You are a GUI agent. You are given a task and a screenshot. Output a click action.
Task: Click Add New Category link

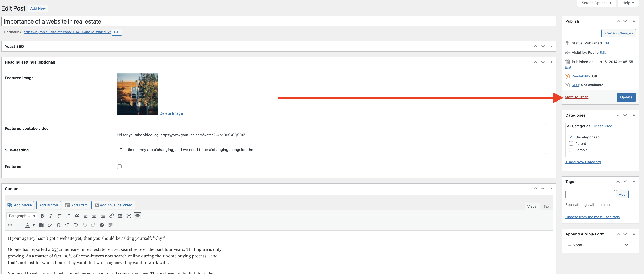pos(583,162)
